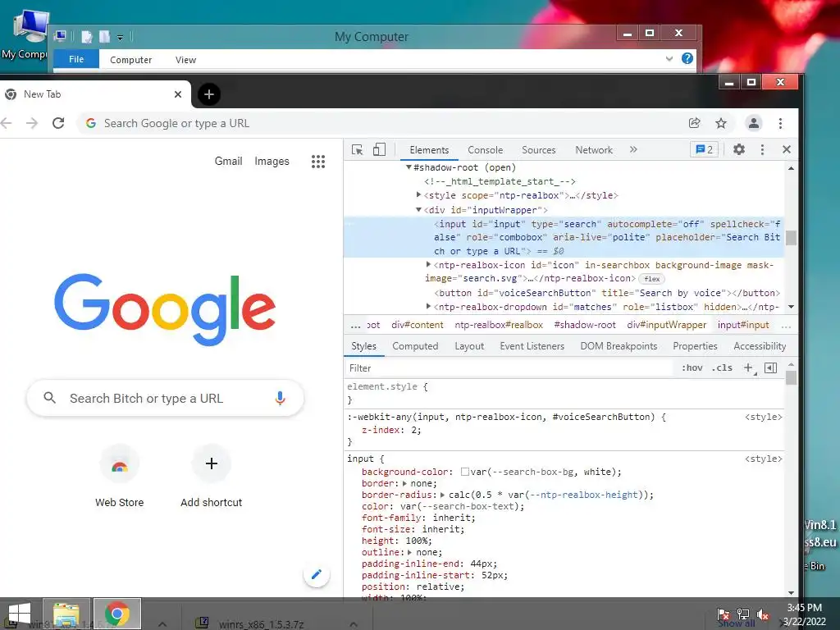Select ntp-realbox#realbox breadcrumb
Screen dimensions: 840x630
pyautogui.click(x=499, y=325)
